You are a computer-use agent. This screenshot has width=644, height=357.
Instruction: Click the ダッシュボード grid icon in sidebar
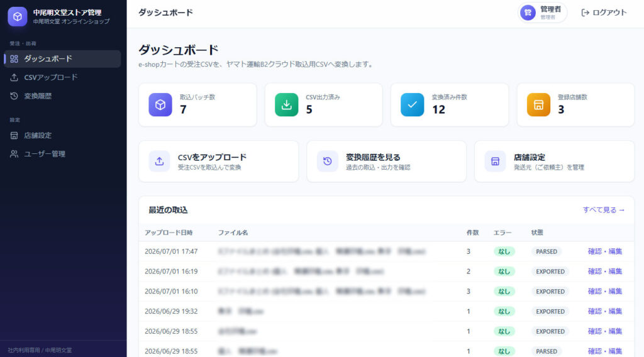pyautogui.click(x=14, y=58)
